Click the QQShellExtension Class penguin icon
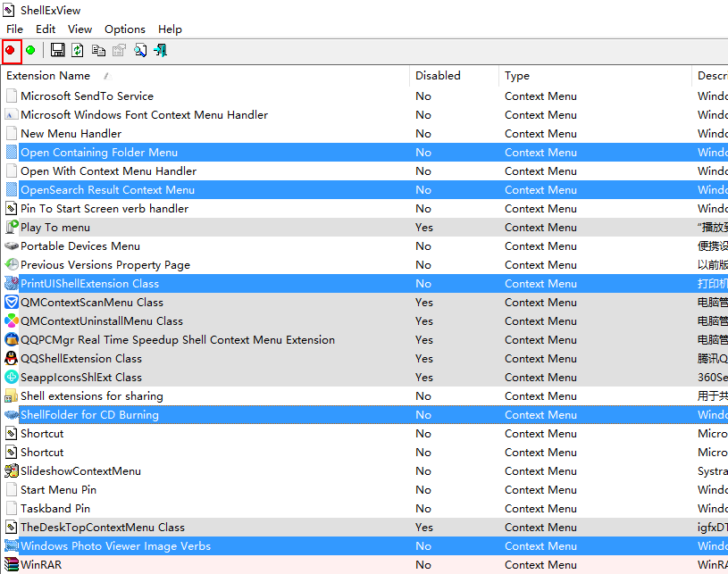 click(x=11, y=359)
